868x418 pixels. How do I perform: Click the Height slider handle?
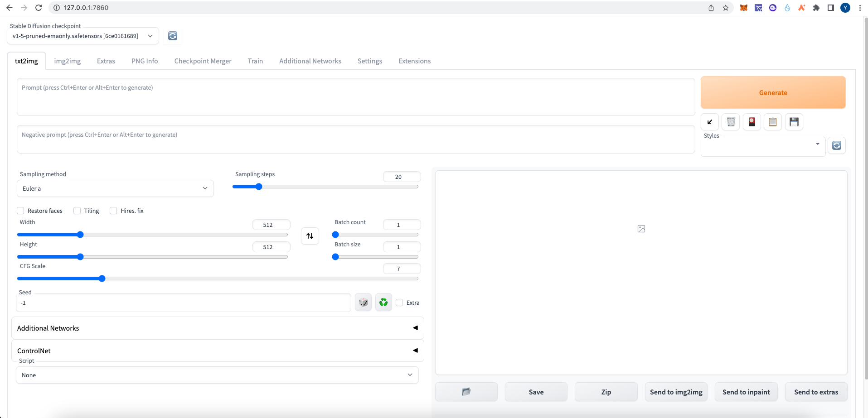[x=80, y=257]
